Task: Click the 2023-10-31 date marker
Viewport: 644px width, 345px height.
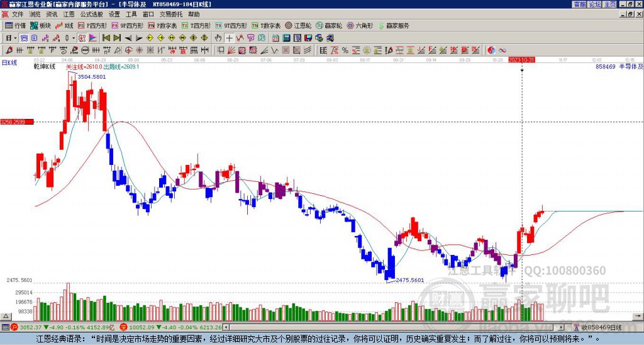Action: tap(521, 60)
